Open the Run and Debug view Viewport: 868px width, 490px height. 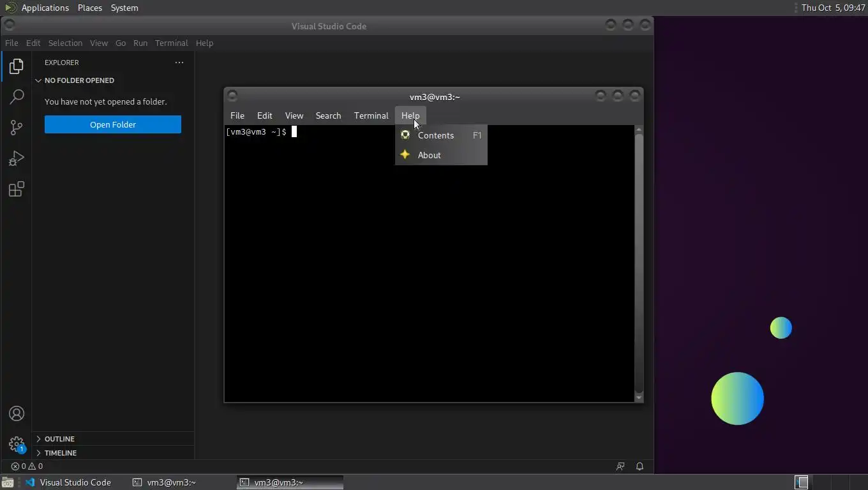tap(17, 158)
